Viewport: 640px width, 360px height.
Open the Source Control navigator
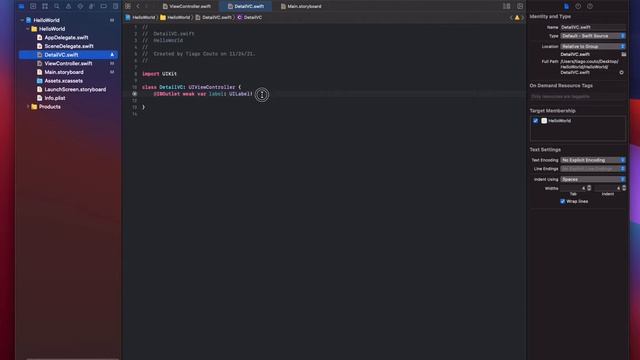33,7
